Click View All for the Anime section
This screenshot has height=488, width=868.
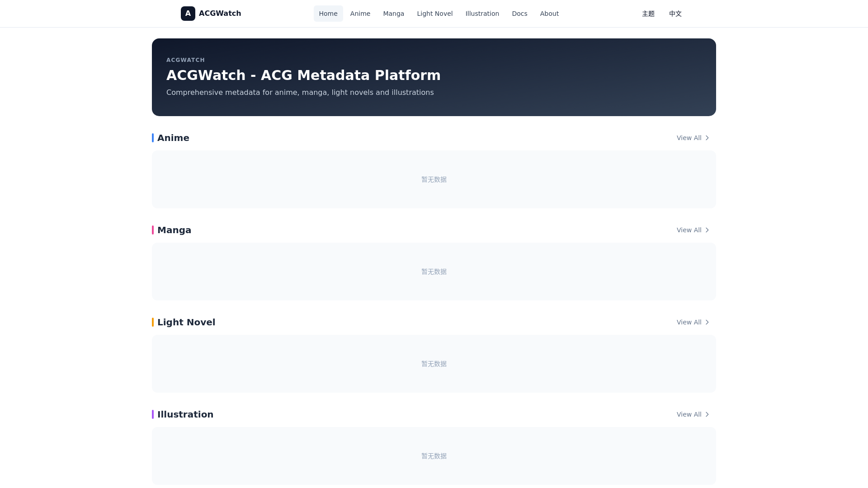pos(693,138)
